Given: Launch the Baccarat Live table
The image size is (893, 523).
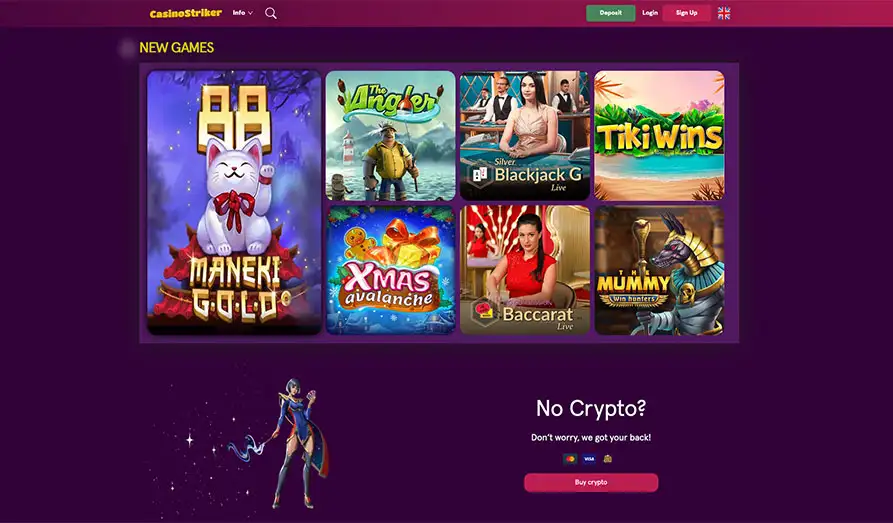Looking at the screenshot, I should 525,270.
